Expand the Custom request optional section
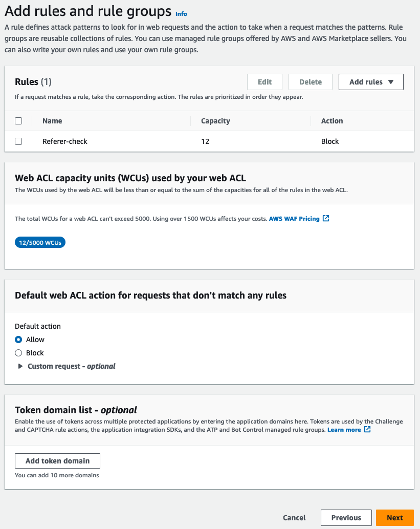Screen dimensions: 420x529 pos(20,366)
